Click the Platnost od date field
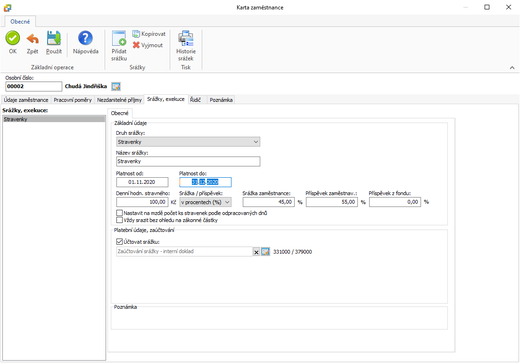Screen dimensions: 520x363 (142, 182)
